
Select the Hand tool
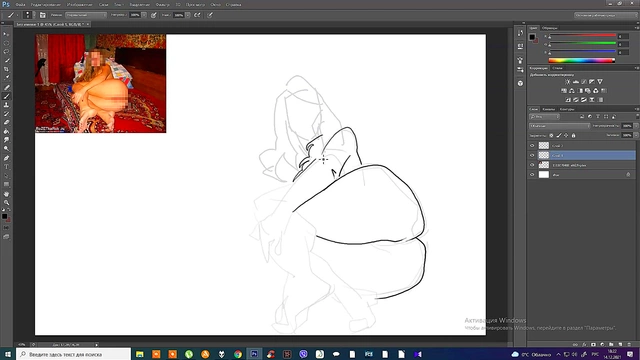click(6, 194)
